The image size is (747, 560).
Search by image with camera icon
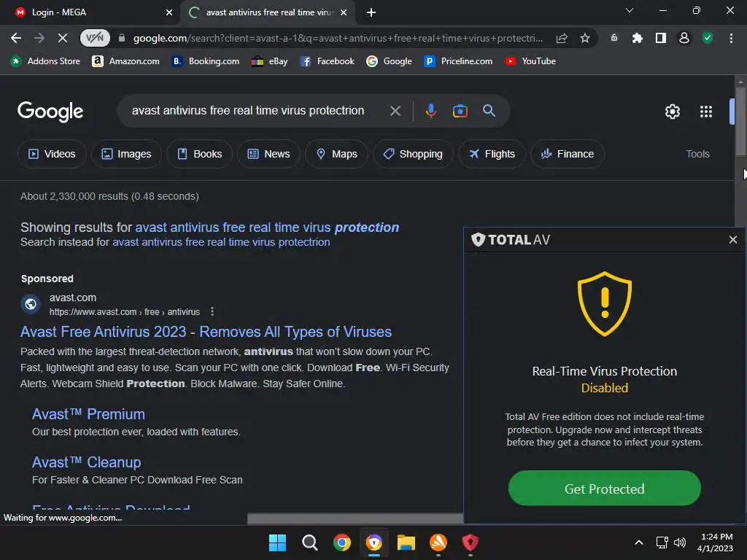click(x=460, y=111)
